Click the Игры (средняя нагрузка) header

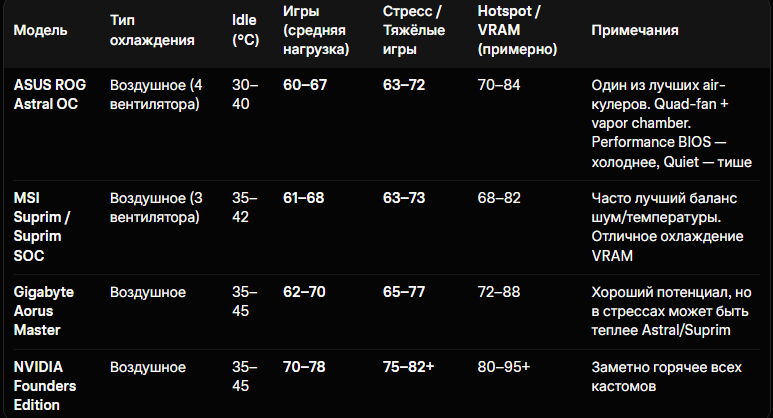(316, 31)
